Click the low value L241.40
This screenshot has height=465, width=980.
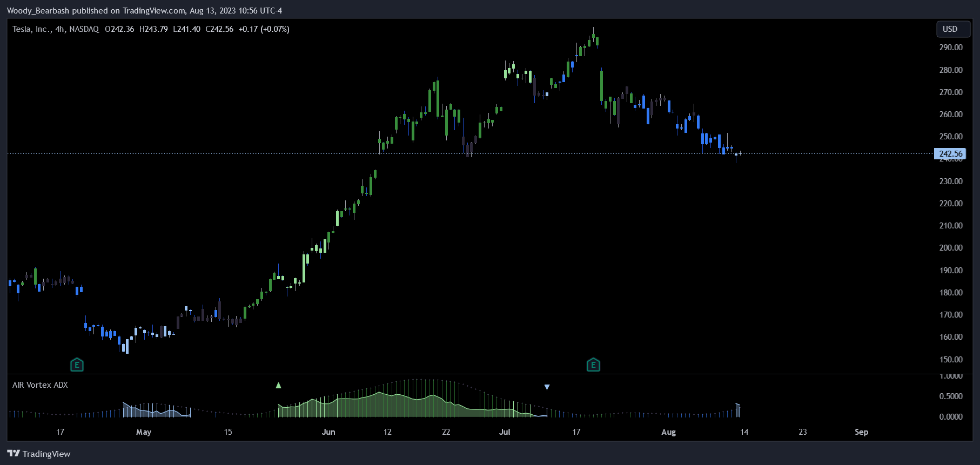click(187, 29)
